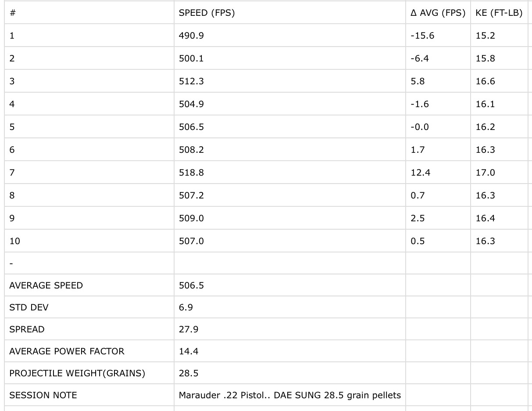The height and width of the screenshot is (411, 532).
Task: Click the AVERAGE SPEED row label
Action: coord(46,285)
